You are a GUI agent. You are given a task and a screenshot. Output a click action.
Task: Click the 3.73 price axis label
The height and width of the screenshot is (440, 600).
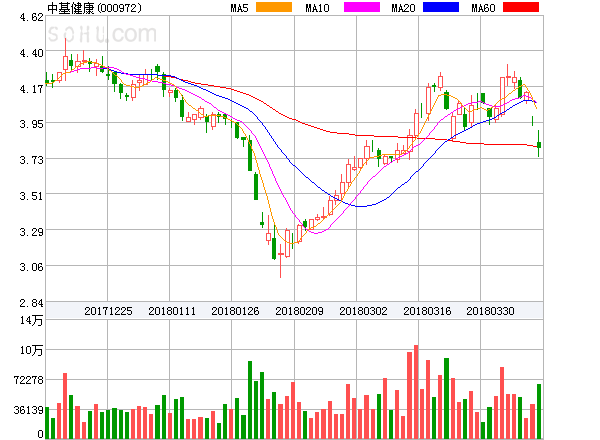point(31,160)
